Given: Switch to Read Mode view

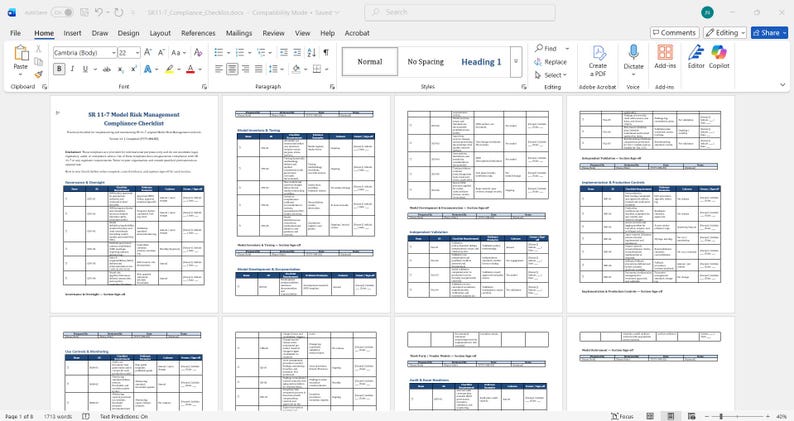Looking at the screenshot, I should pyautogui.click(x=651, y=416).
